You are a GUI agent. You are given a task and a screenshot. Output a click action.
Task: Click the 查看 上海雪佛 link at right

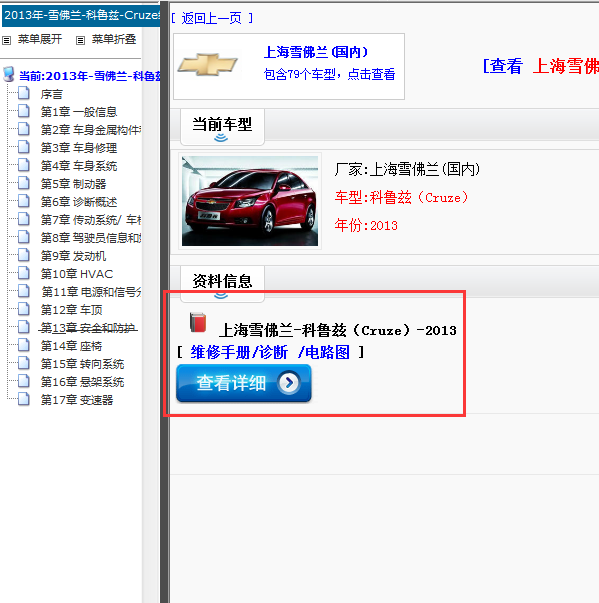[x=541, y=66]
